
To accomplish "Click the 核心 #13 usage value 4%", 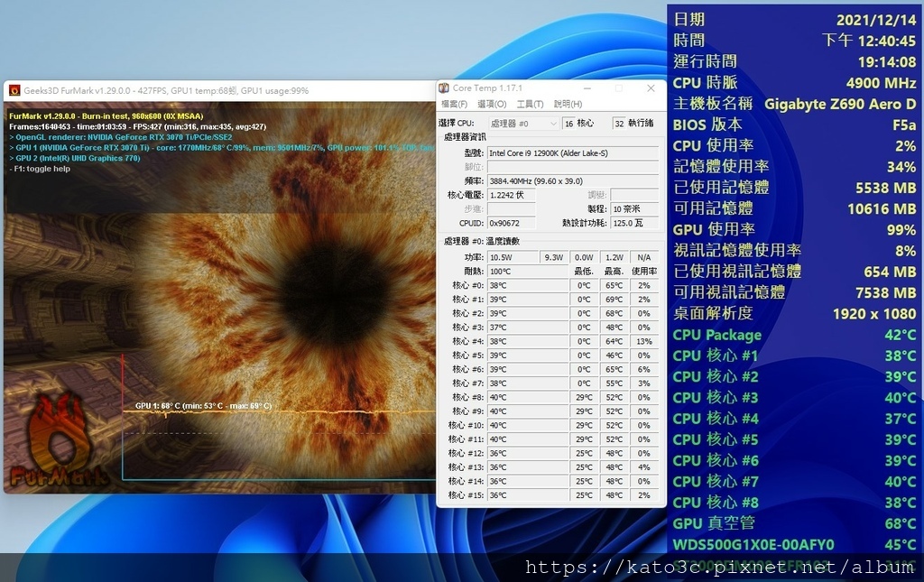I will click(x=644, y=467).
